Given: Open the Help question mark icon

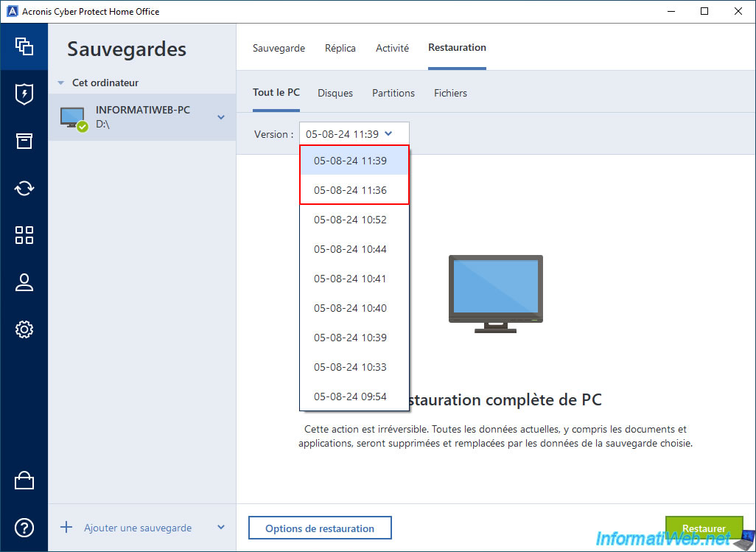Looking at the screenshot, I should (x=24, y=528).
